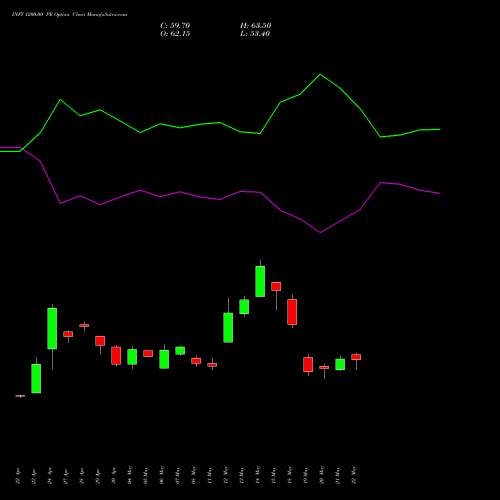Select the 12 May date label
Image resolution: width=500 pixels, height=500 pixels.
tap(226, 475)
